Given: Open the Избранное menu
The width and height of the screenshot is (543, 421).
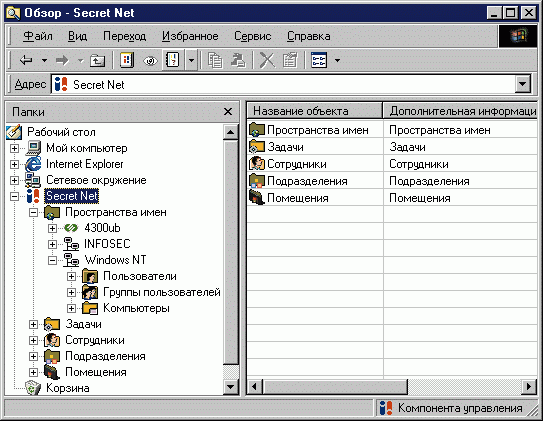Looking at the screenshot, I should point(190,36).
